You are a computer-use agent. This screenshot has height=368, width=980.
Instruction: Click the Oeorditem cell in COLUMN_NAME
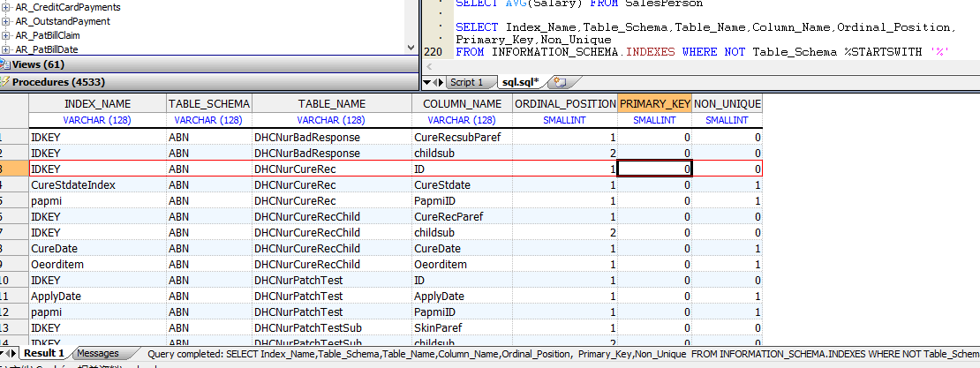[x=440, y=264]
